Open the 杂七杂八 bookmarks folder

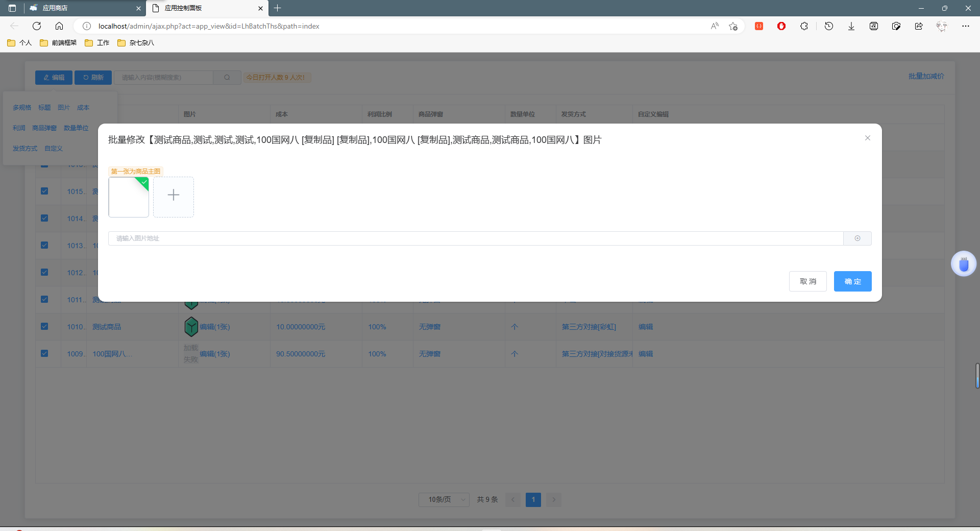point(136,43)
